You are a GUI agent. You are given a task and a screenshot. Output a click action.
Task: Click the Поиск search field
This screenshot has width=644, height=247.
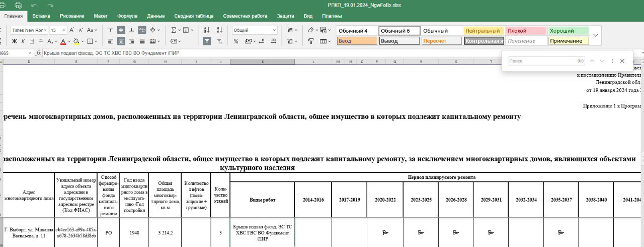541,61
